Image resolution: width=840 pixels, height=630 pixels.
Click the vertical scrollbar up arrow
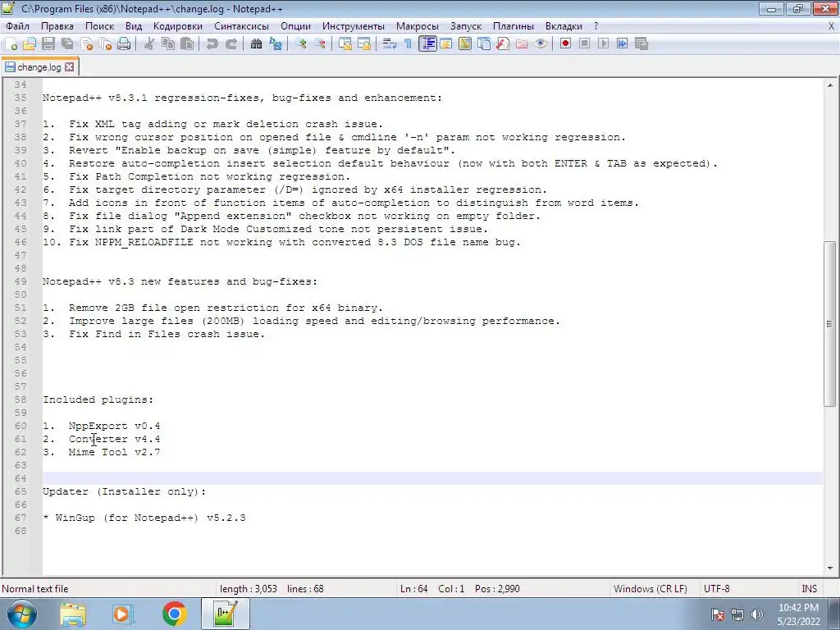[x=830, y=84]
